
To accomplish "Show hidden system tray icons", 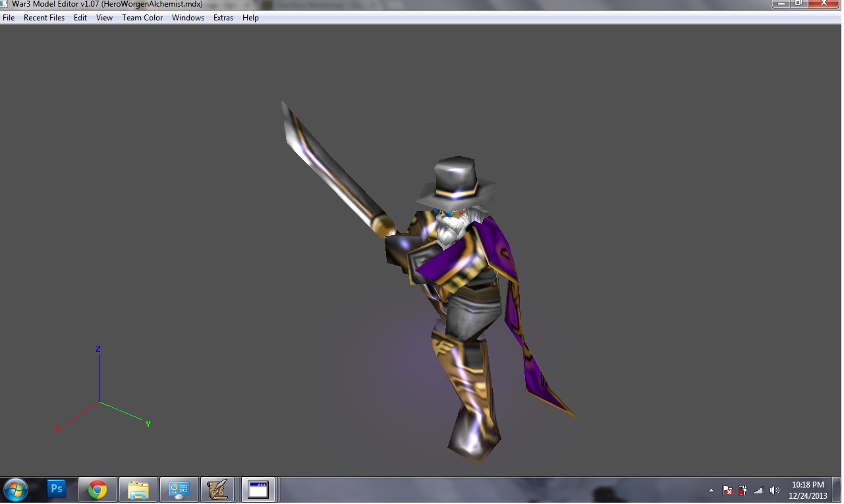I will pos(711,491).
